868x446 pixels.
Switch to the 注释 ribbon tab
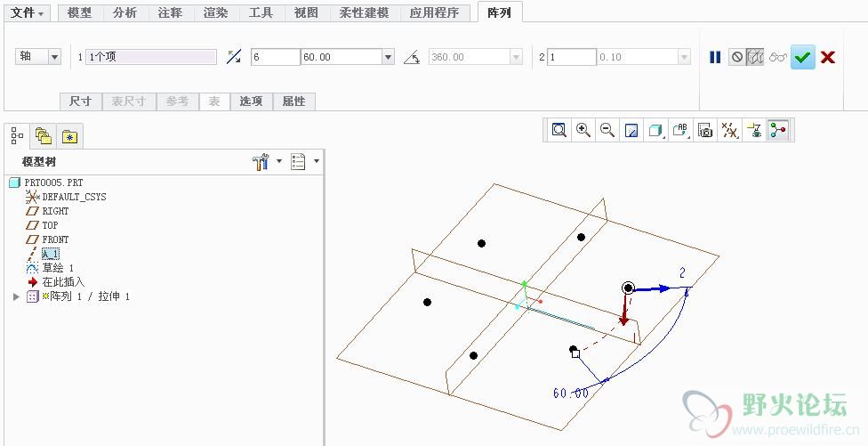pos(171,12)
